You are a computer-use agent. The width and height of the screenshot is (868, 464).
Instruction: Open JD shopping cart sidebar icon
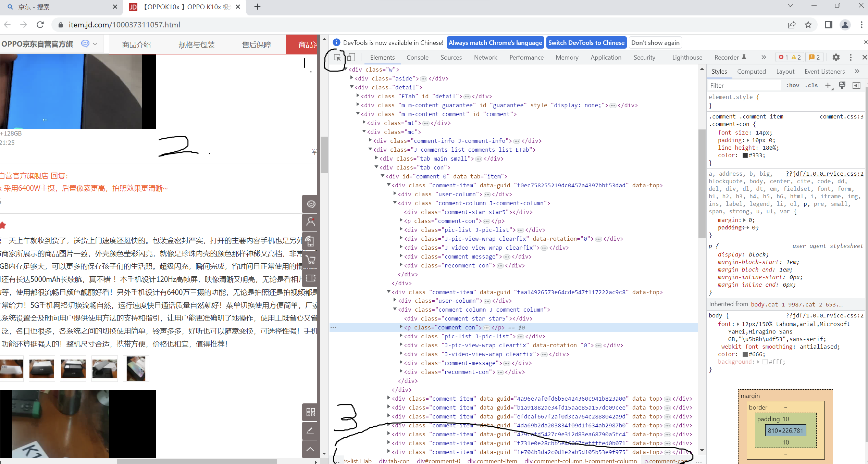[x=311, y=260]
